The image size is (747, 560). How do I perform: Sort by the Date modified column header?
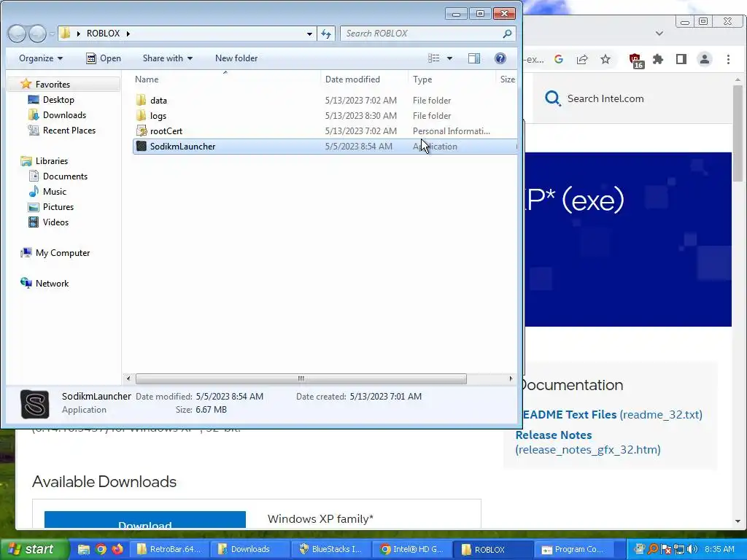352,79
